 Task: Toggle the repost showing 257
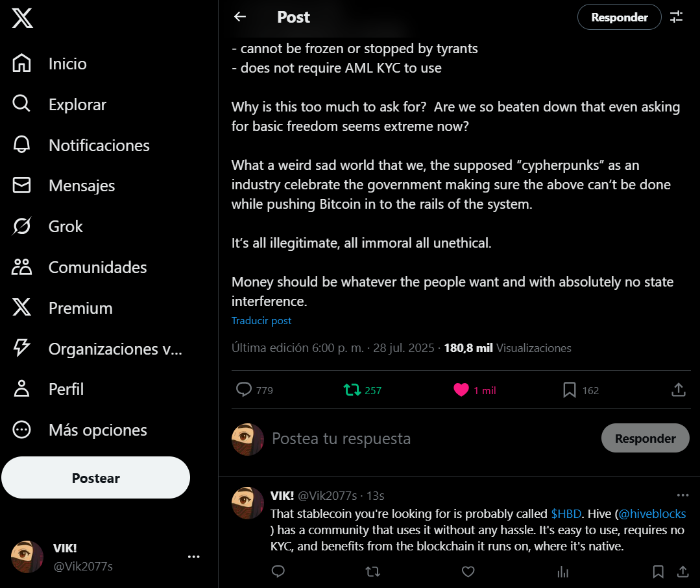point(363,390)
